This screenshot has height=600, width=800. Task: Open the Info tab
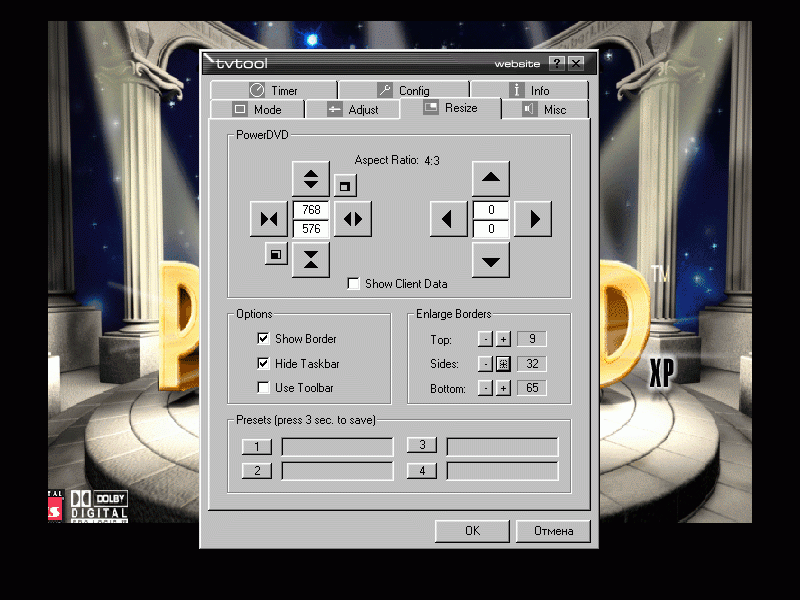[529, 90]
